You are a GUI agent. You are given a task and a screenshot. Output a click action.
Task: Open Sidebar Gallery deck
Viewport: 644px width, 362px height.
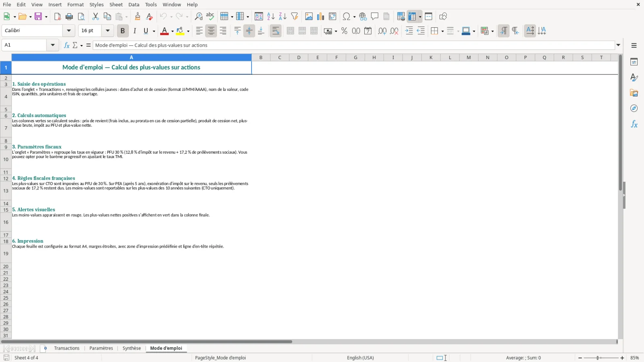tap(634, 93)
